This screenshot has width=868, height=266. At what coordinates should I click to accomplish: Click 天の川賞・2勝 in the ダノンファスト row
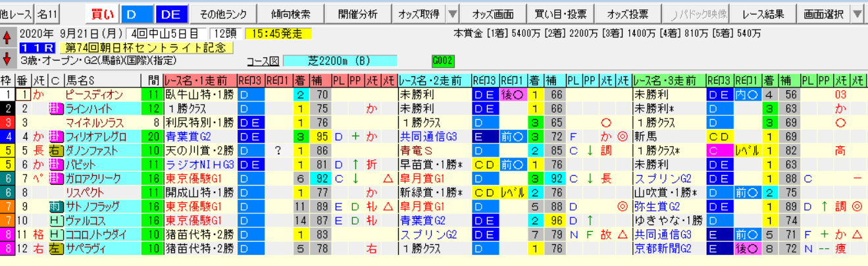[x=199, y=151]
